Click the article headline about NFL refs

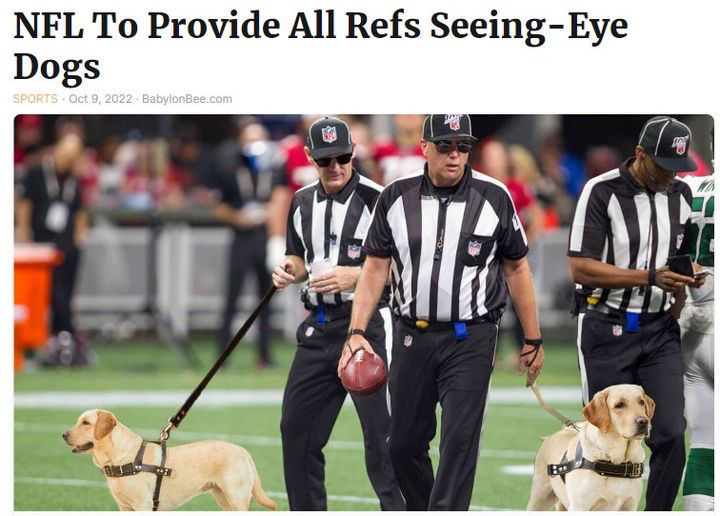tap(321, 46)
